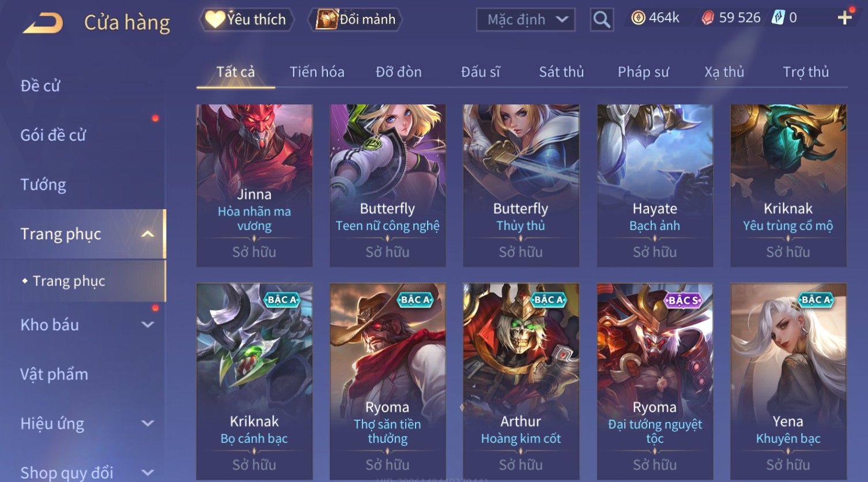This screenshot has height=482, width=868.
Task: Open Đổi mảnh shard exchange
Action: pyautogui.click(x=356, y=20)
